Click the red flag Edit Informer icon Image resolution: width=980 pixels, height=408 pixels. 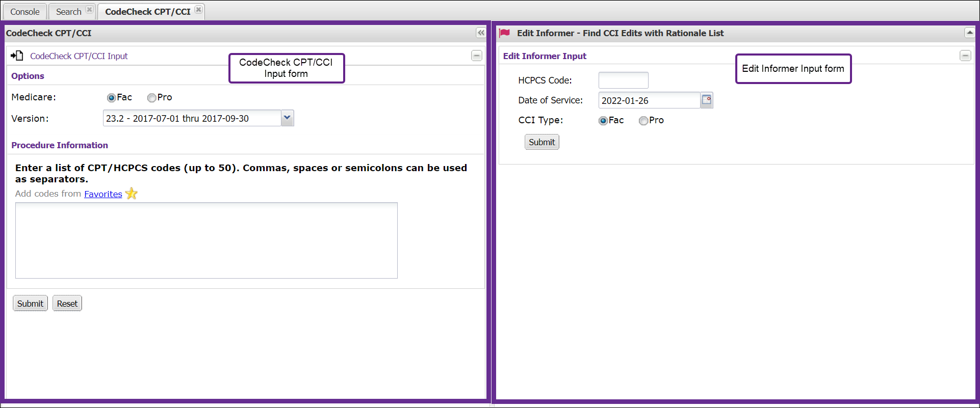505,33
